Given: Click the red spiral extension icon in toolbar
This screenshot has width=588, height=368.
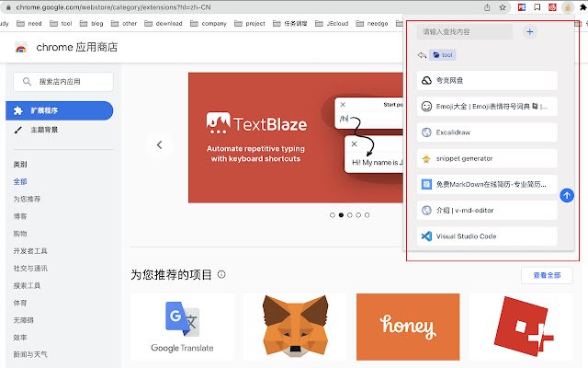Looking at the screenshot, I should click(x=552, y=7).
